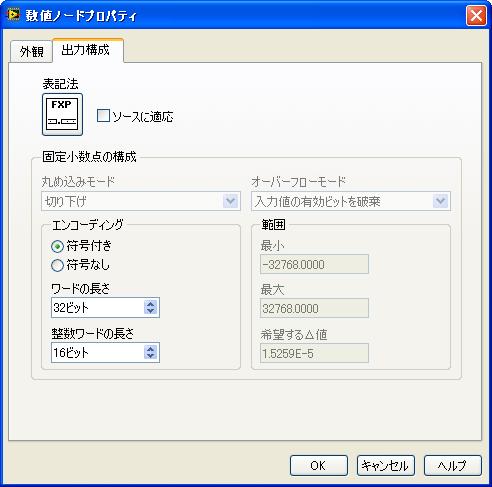Open the 丸め込みモード dropdown
Screen dimensions: 492x487
click(x=141, y=201)
